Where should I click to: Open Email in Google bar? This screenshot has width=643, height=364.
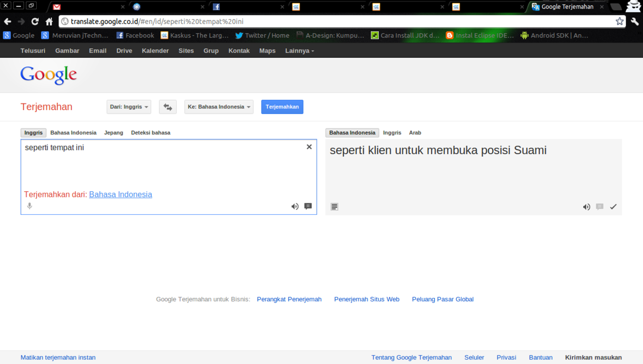(x=97, y=51)
